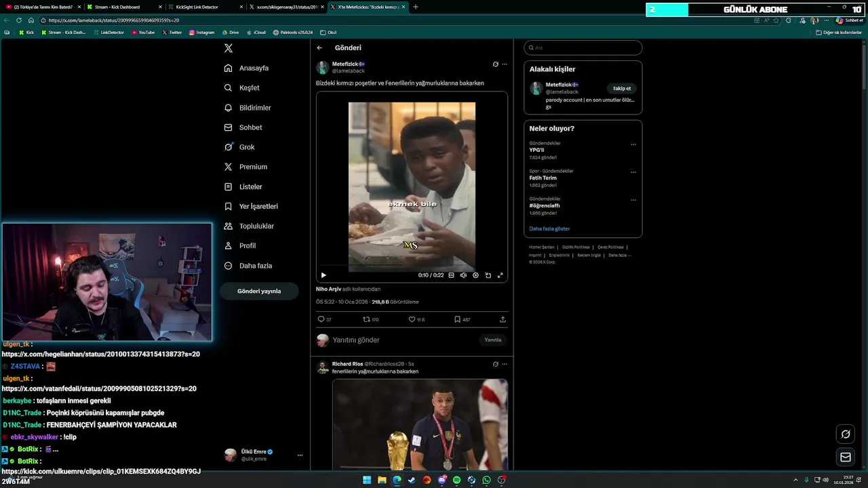
Task: Open Windows Start menu
Action: pos(367,480)
